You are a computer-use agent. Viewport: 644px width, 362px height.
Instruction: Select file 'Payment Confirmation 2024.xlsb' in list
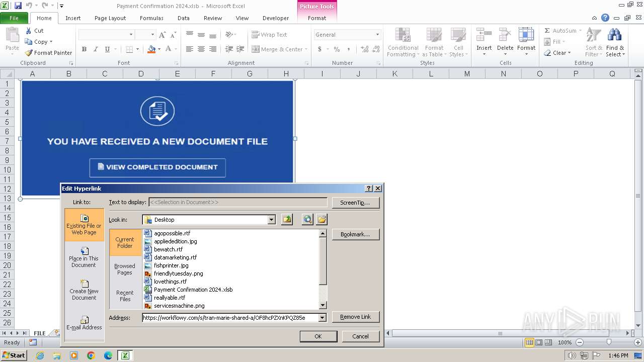pos(193,290)
